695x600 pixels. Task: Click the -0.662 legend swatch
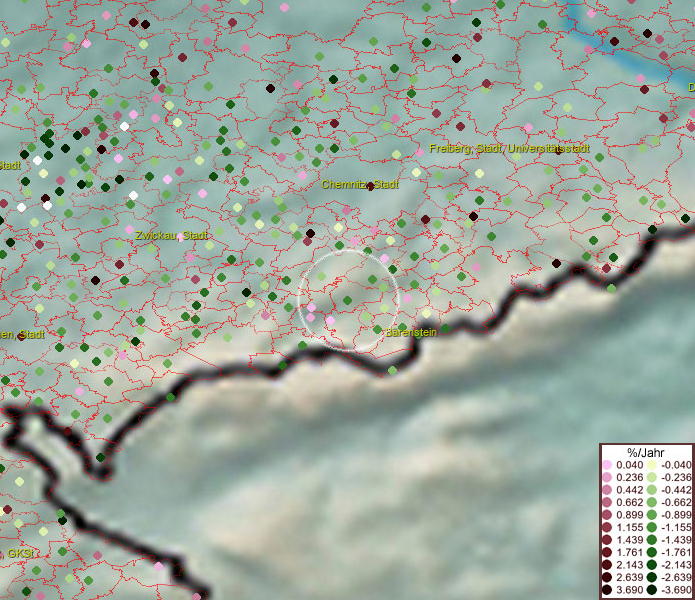point(651,503)
